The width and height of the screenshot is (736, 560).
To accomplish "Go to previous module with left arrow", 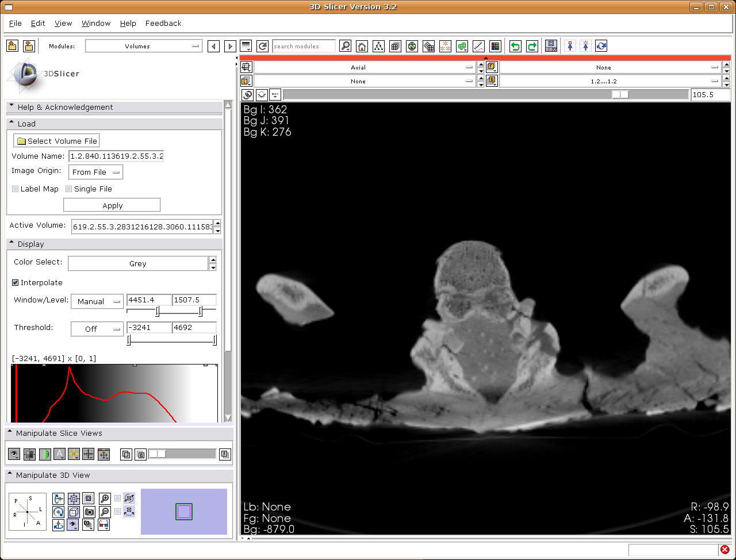I will point(214,46).
